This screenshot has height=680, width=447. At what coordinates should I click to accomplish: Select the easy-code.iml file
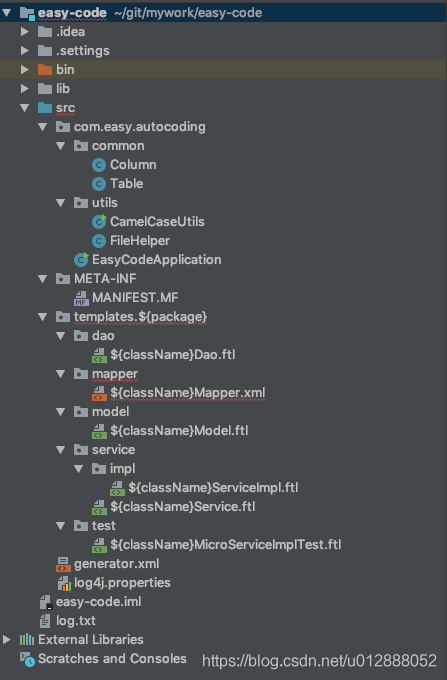(x=98, y=602)
